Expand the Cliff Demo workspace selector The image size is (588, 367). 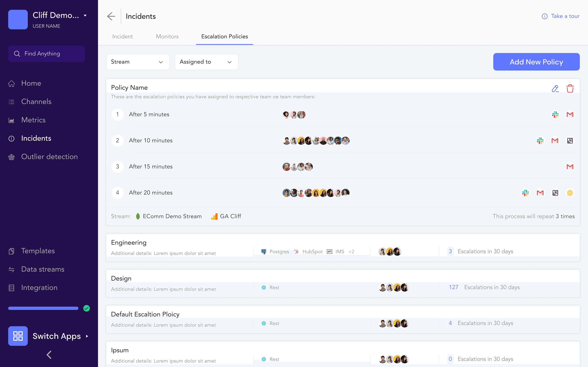(x=85, y=15)
